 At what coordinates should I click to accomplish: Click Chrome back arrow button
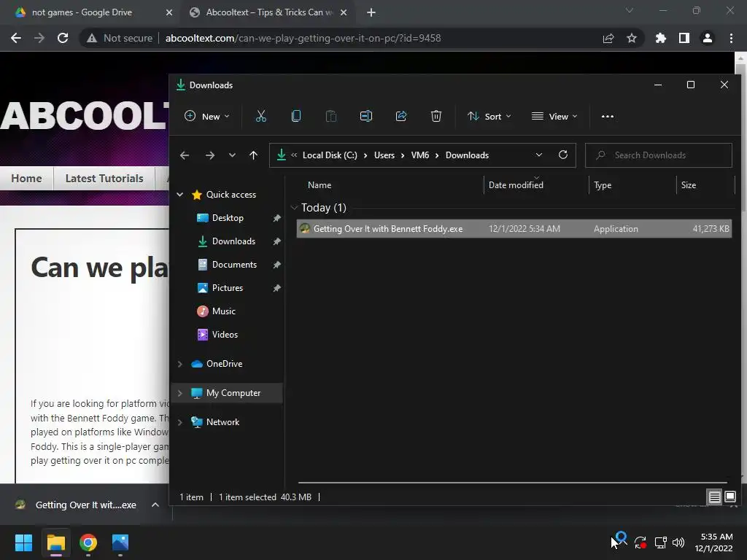16,38
